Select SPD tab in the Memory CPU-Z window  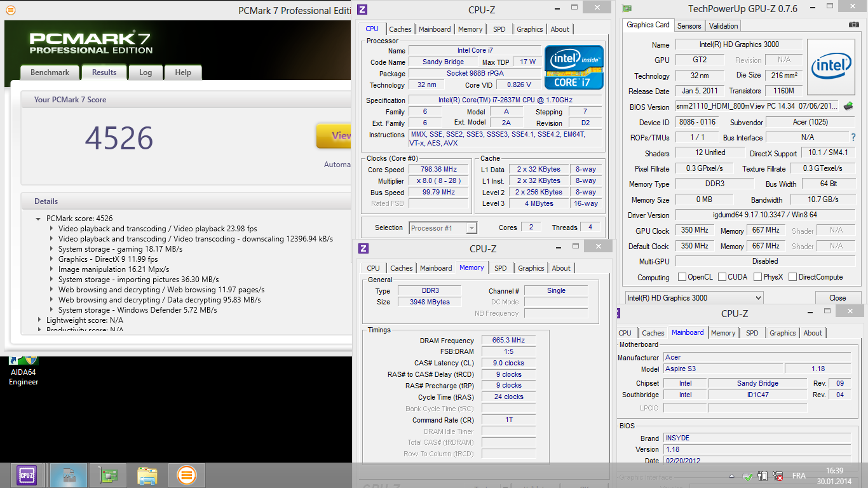[501, 268]
